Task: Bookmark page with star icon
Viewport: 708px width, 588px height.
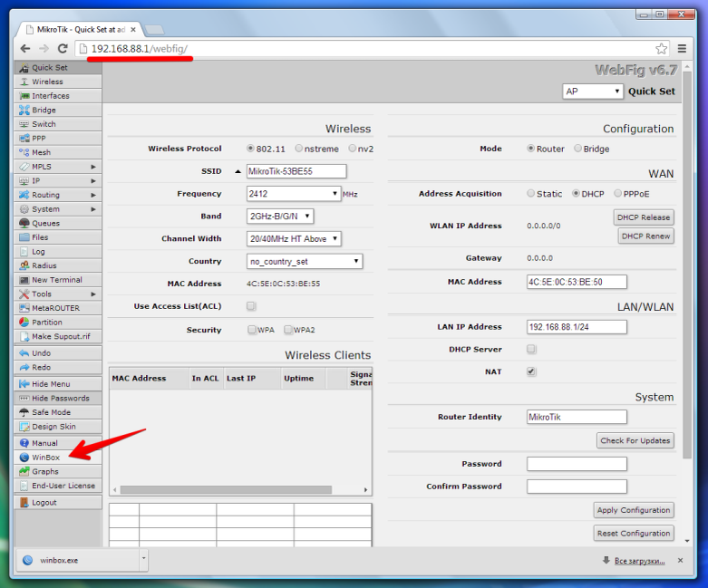Action: point(661,48)
